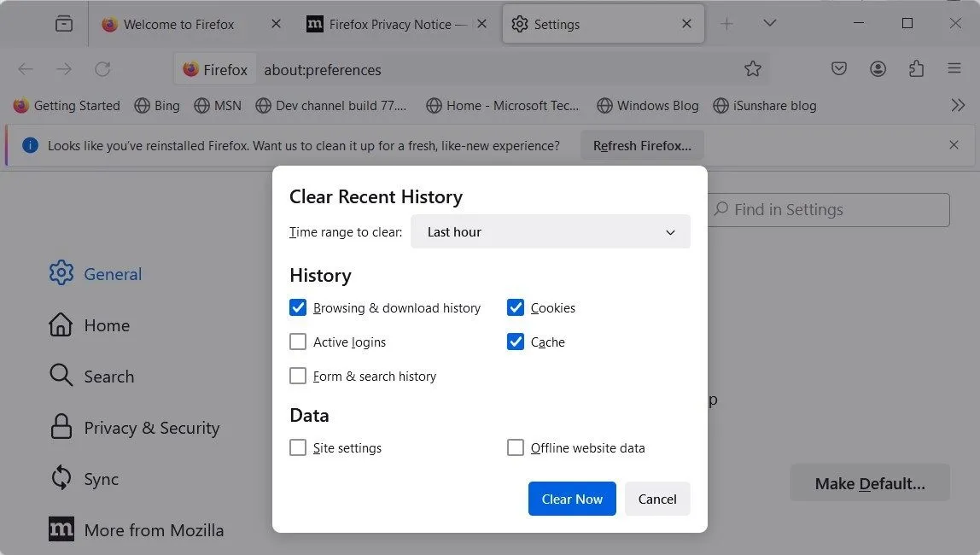This screenshot has width=980, height=555.
Task: Reload the current page
Action: (103, 69)
